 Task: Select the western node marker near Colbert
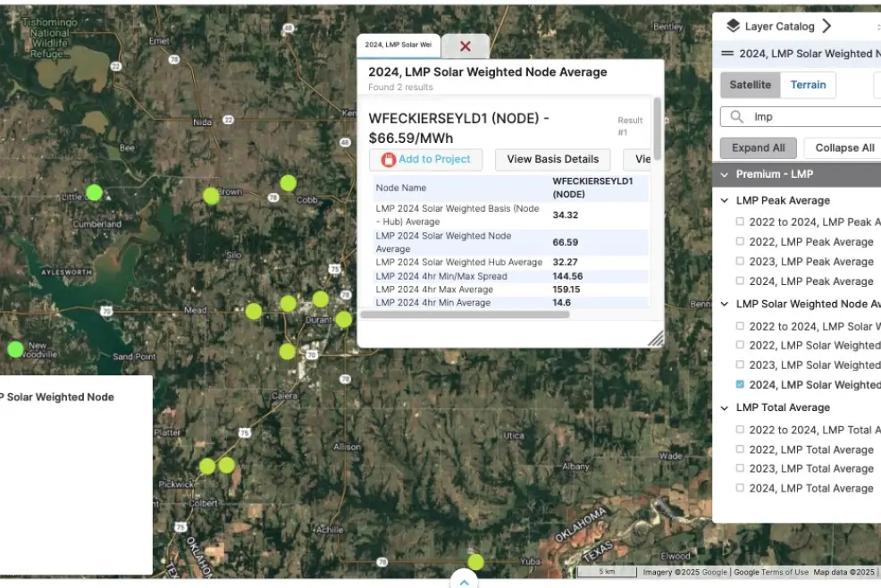(207, 466)
